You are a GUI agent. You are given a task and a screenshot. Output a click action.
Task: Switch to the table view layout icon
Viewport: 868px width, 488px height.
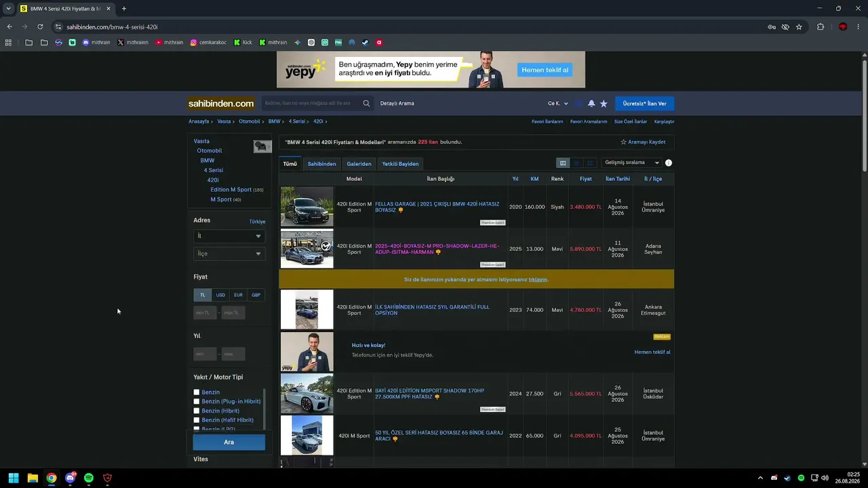[563, 163]
